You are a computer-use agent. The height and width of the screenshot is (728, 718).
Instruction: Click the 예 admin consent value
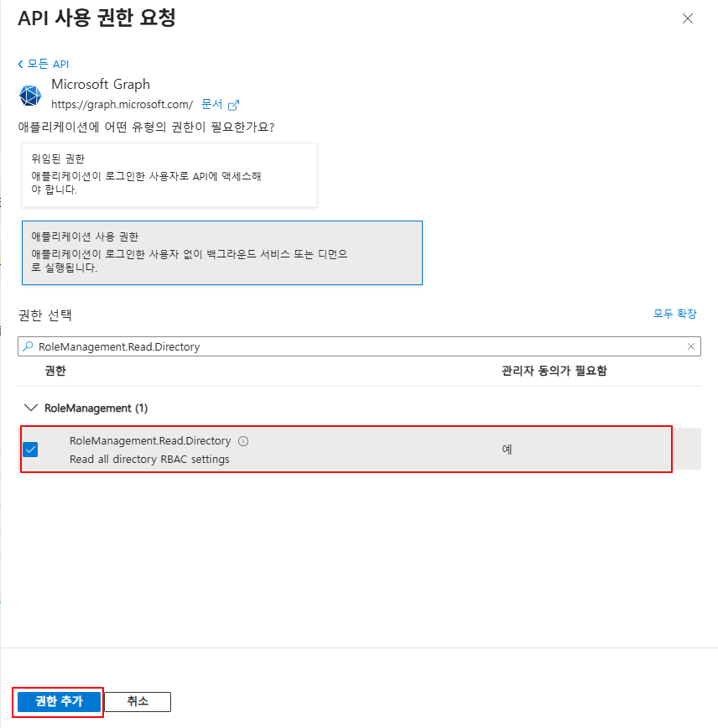507,449
